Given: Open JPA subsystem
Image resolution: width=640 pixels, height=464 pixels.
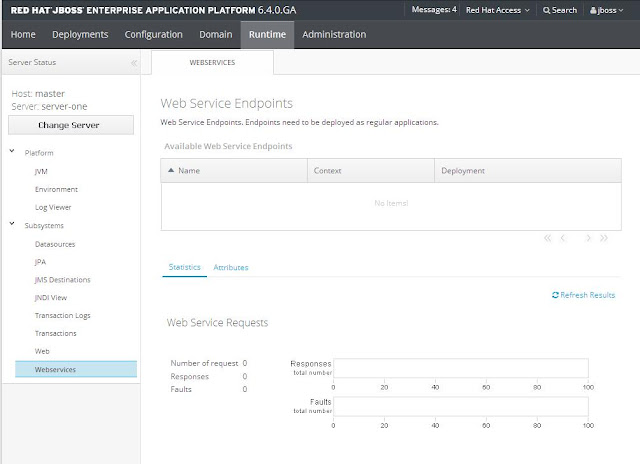Looking at the screenshot, I should coord(40,262).
